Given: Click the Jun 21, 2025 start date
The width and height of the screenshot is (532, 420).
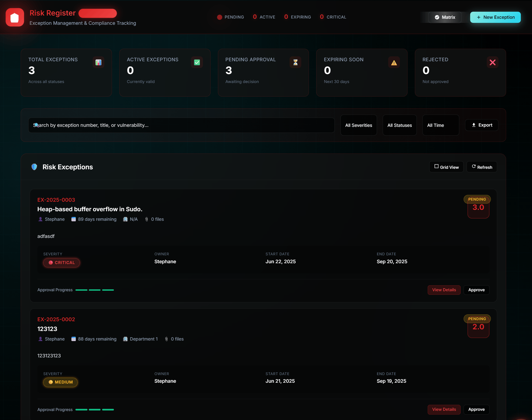Looking at the screenshot, I should [x=280, y=381].
